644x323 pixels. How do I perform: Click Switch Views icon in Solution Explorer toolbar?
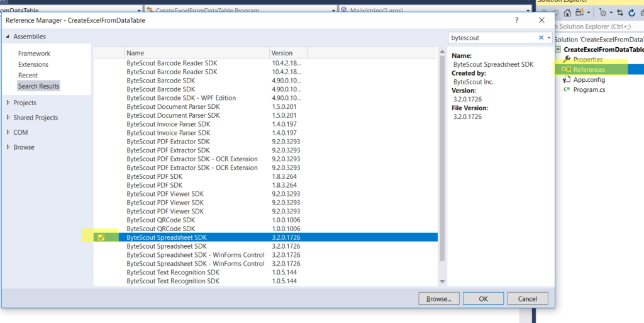(579, 13)
